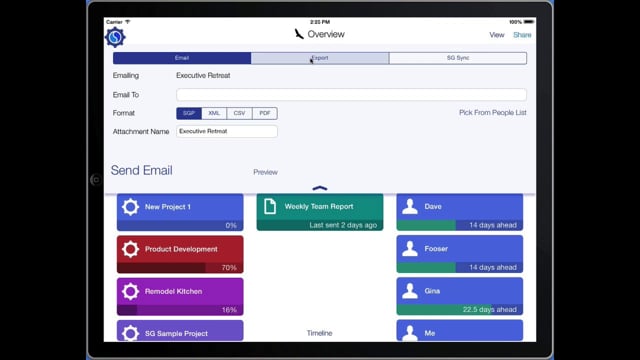Open the SG gear logo menu
The image size is (640, 360).
115,37
